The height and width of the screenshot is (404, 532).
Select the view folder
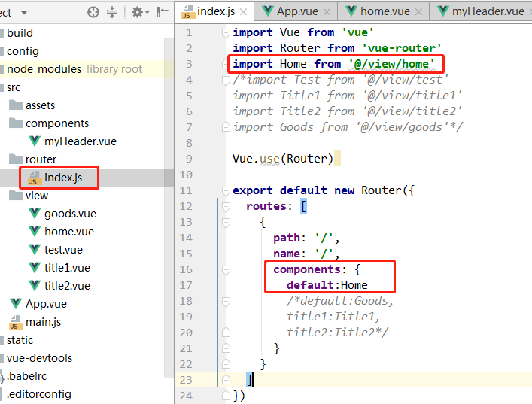(37, 196)
